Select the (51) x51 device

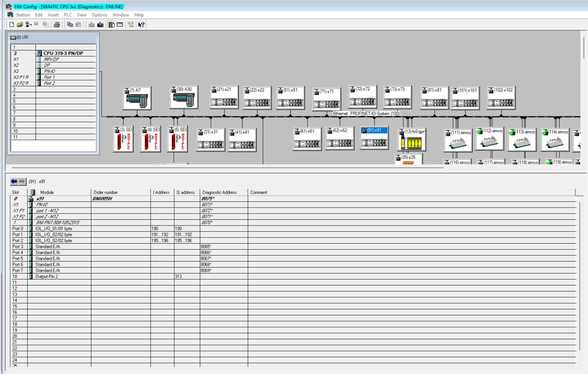coord(290,97)
